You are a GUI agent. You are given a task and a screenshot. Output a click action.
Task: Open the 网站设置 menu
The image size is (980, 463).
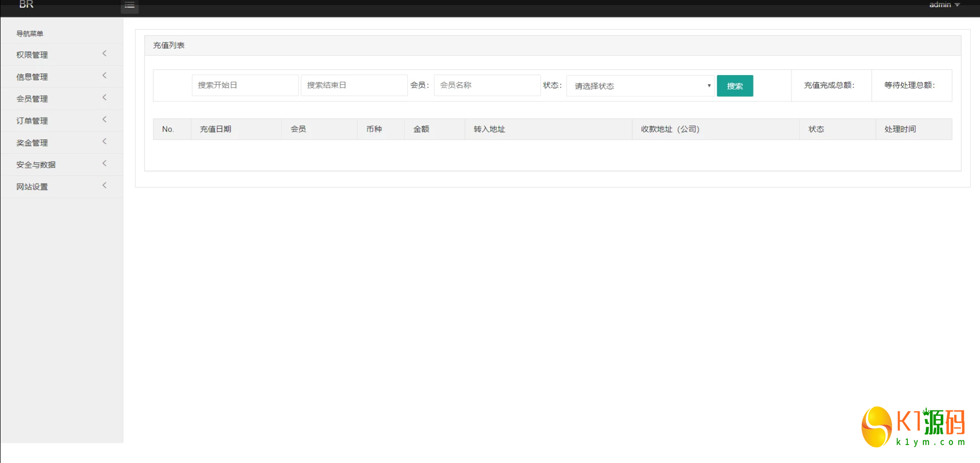point(62,187)
